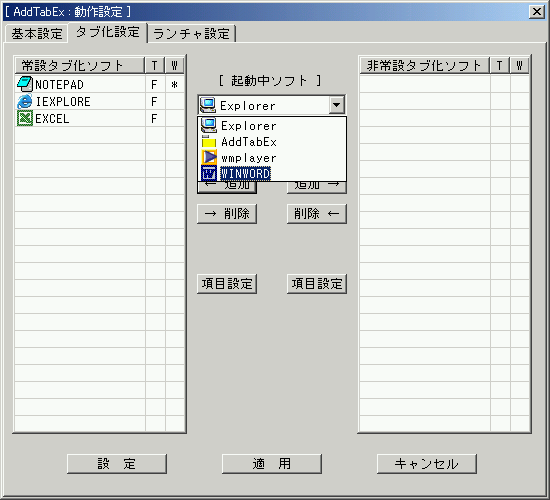Click the Explorer icon in the dropdown list
The width and height of the screenshot is (550, 500).
point(209,125)
